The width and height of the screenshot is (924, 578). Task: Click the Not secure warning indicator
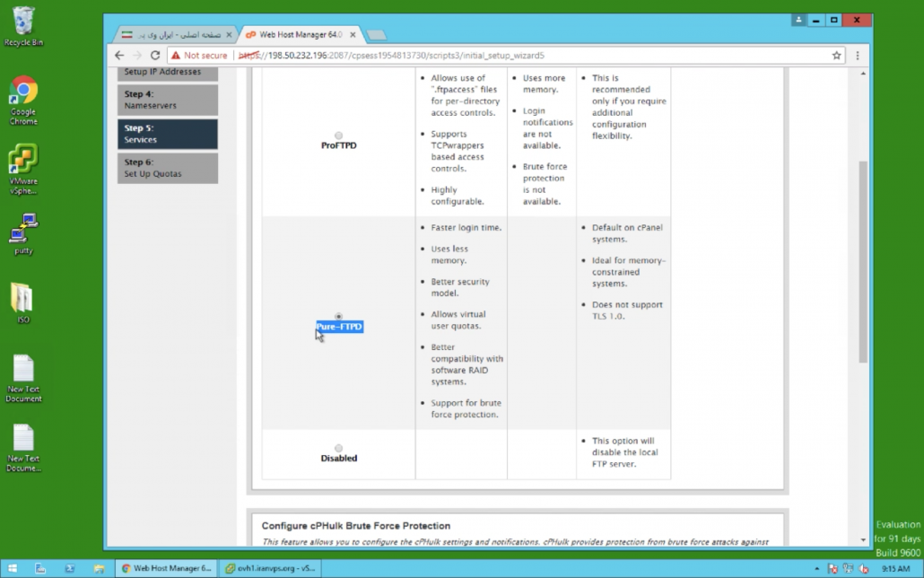tap(199, 56)
